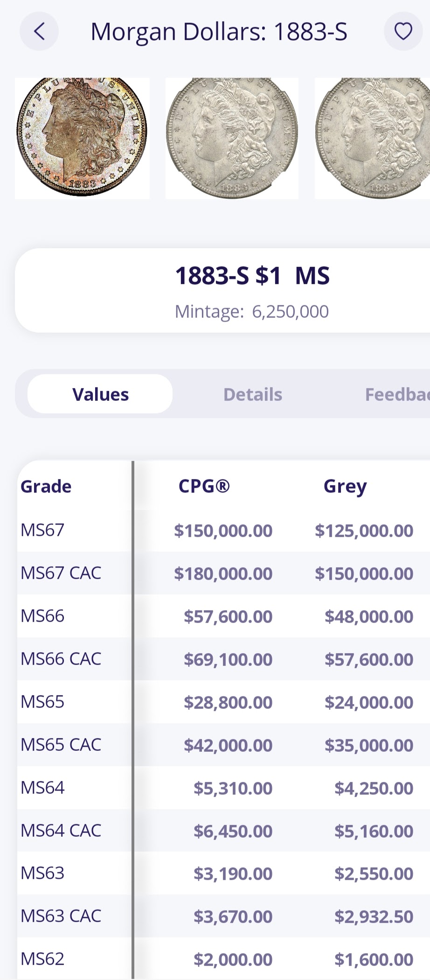The width and height of the screenshot is (430, 980).
Task: Click the CPG® column header
Action: point(204,486)
